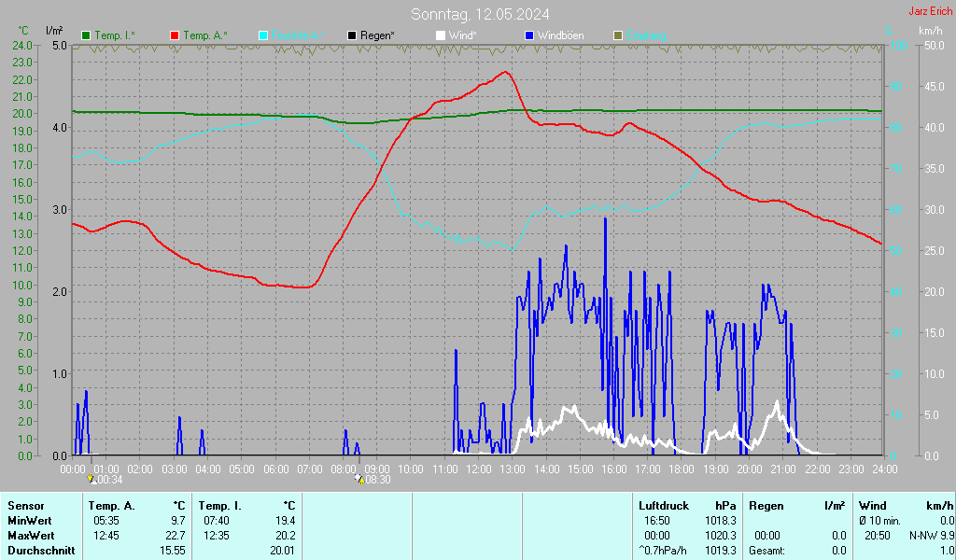Click the red Temp. A. legend swatch
956x560 pixels.
pyautogui.click(x=176, y=35)
